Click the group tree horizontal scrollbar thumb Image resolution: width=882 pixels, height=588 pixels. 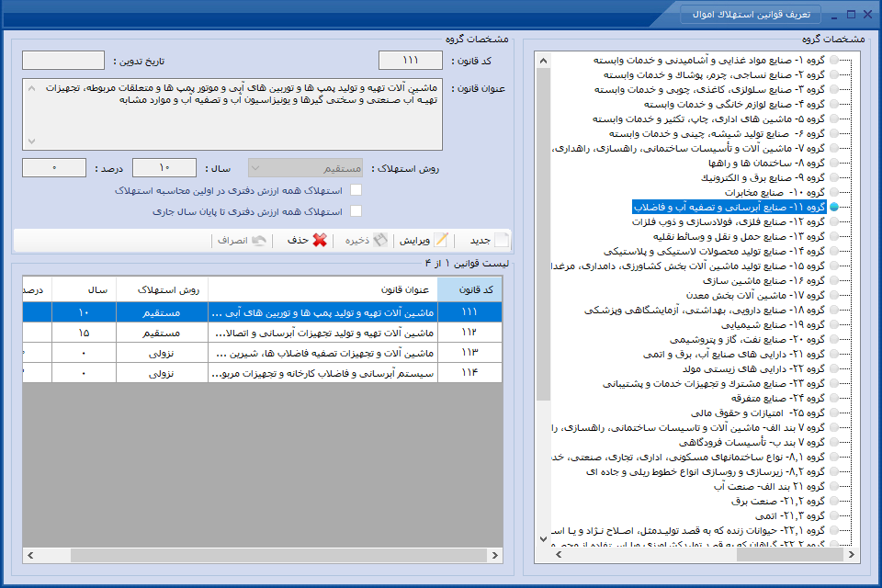790,554
